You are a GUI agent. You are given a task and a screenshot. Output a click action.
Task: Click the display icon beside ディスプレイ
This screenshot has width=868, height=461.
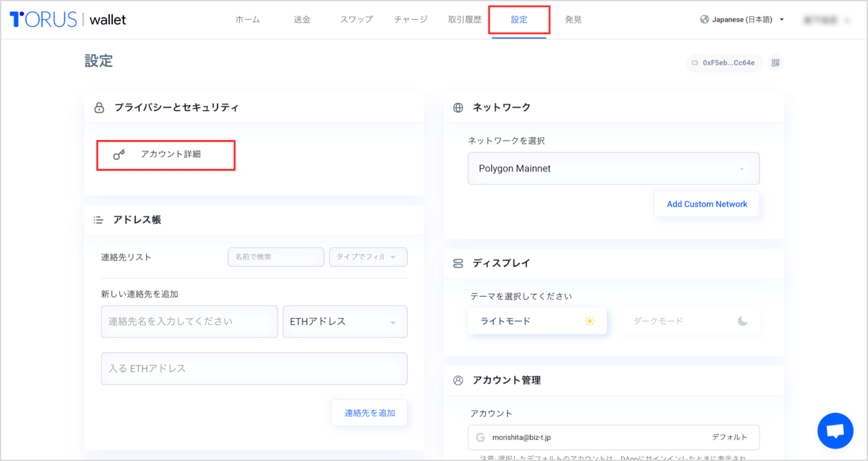tap(457, 263)
